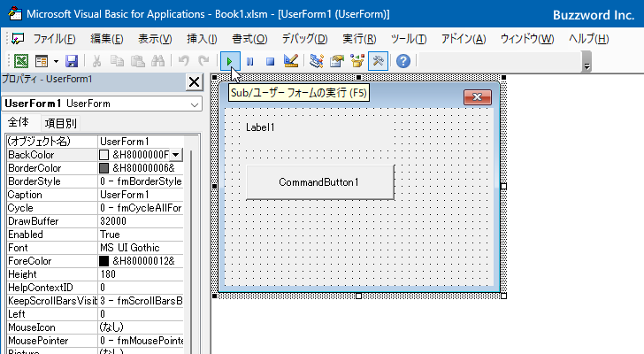Click the ForeColor black color swatch

[103, 261]
